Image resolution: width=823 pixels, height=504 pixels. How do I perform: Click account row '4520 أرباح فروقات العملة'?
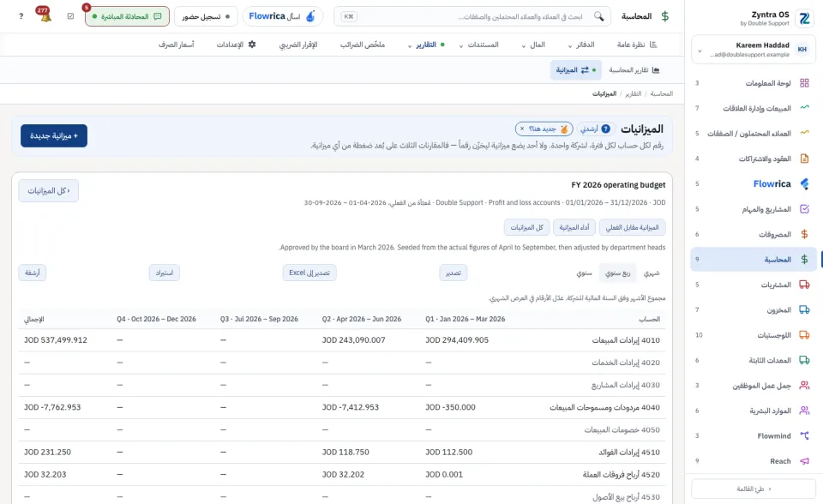[x=342, y=475]
